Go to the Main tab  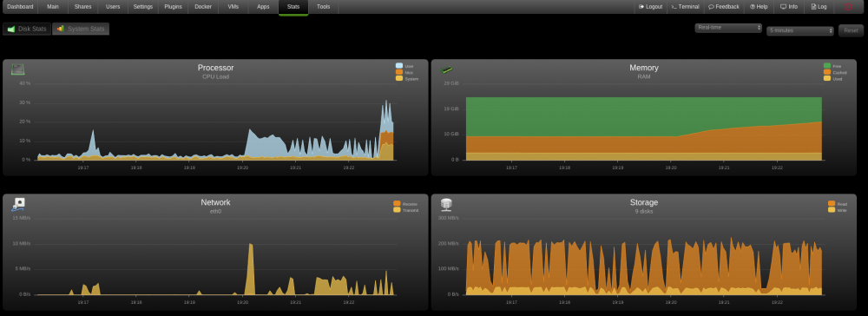click(x=53, y=7)
